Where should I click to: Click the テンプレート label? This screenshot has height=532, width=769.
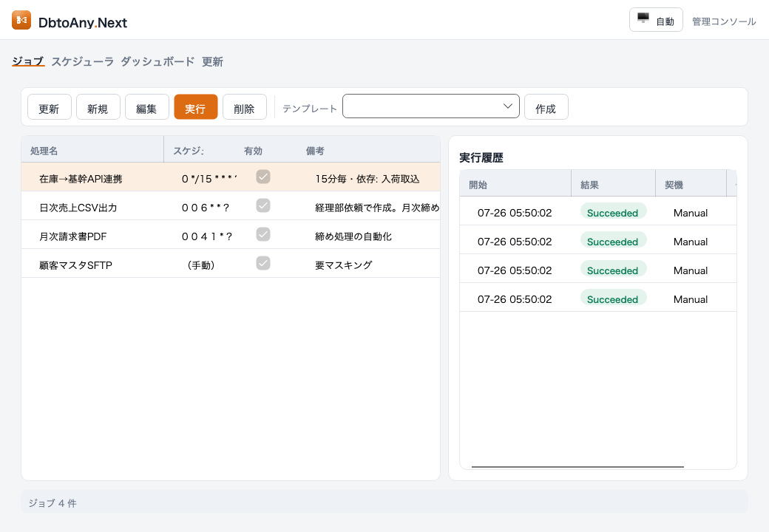click(310, 109)
